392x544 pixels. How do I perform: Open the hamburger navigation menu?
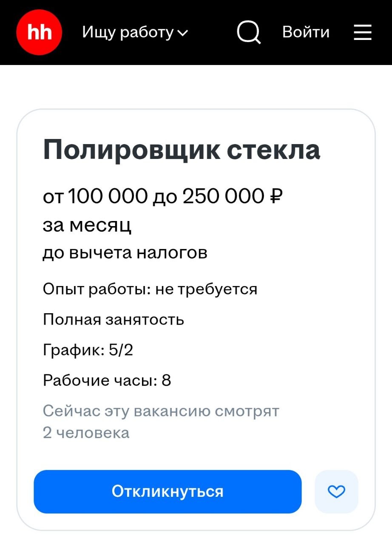tap(362, 32)
